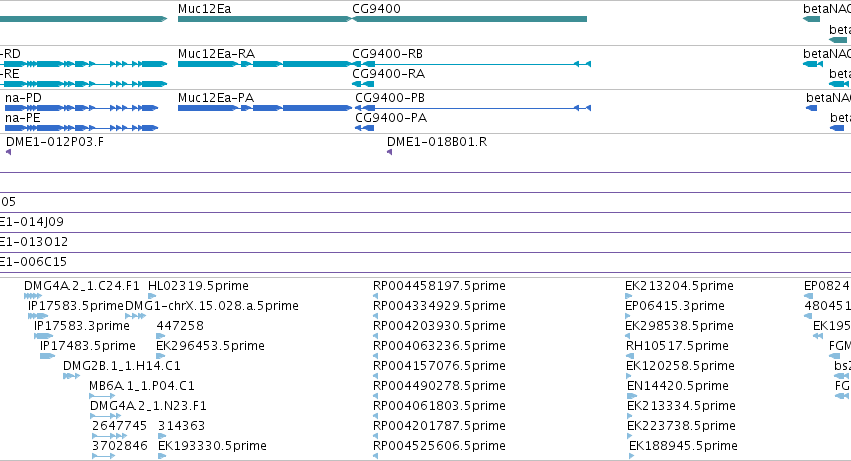This screenshot has width=851, height=461.
Task: Select the CG9400 gene feature bar
Action: point(469,19)
